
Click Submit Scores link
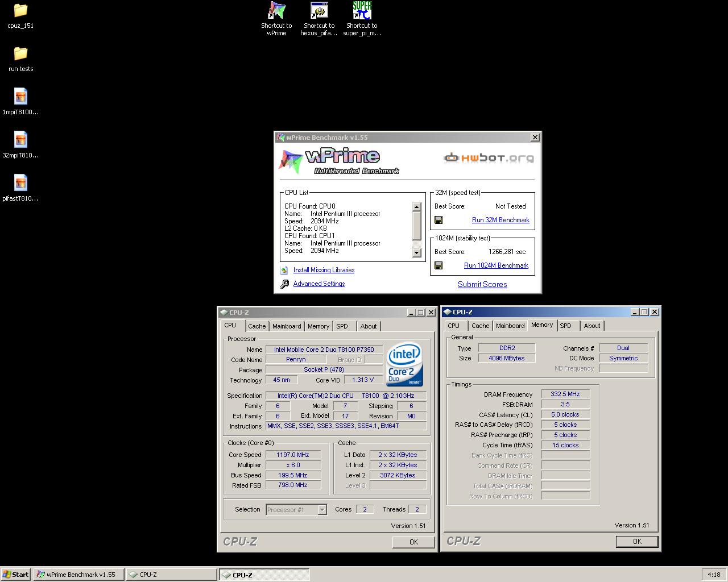[482, 284]
